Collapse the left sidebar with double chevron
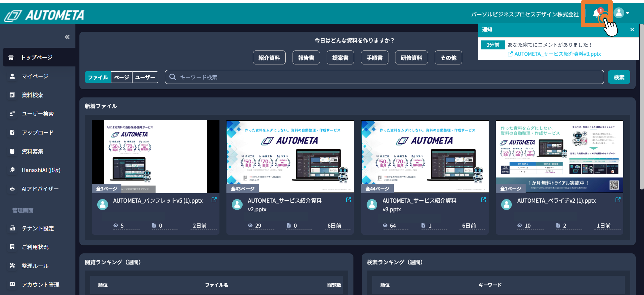The width and height of the screenshot is (644, 295). [67, 37]
